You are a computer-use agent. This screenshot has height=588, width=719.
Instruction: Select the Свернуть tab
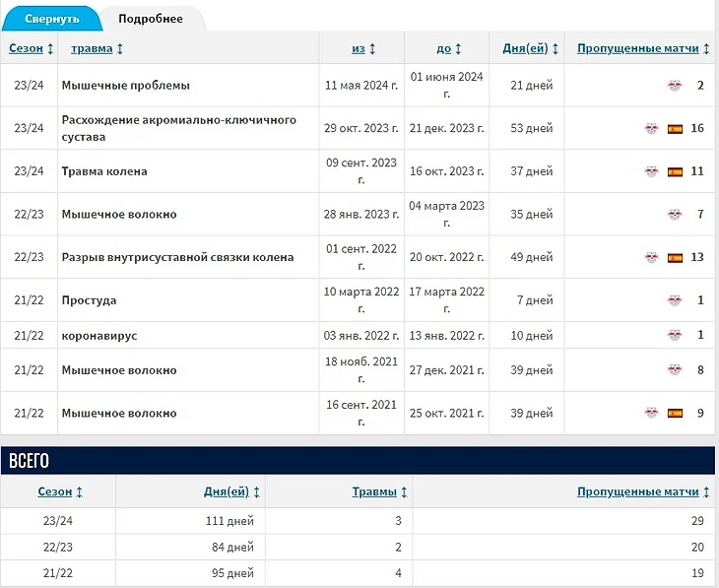coord(51,19)
